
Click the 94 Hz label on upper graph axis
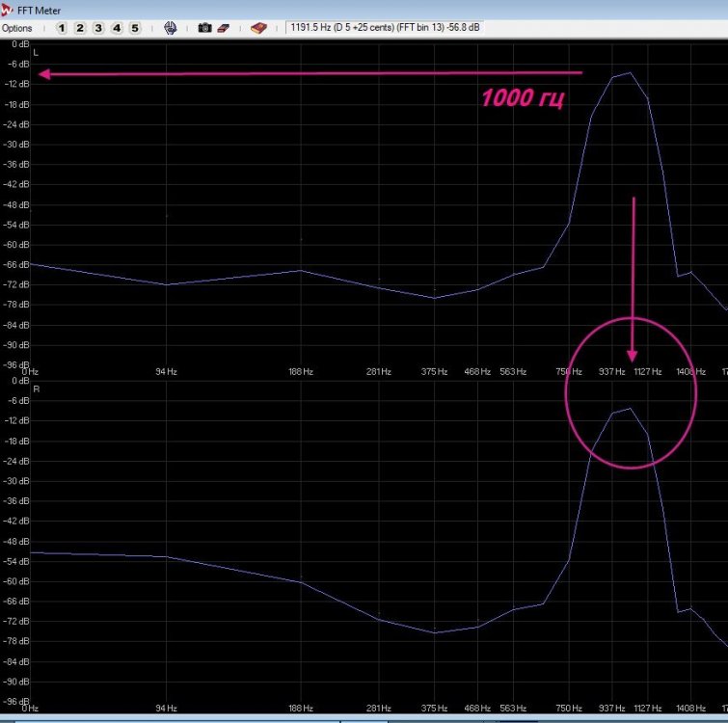(166, 371)
